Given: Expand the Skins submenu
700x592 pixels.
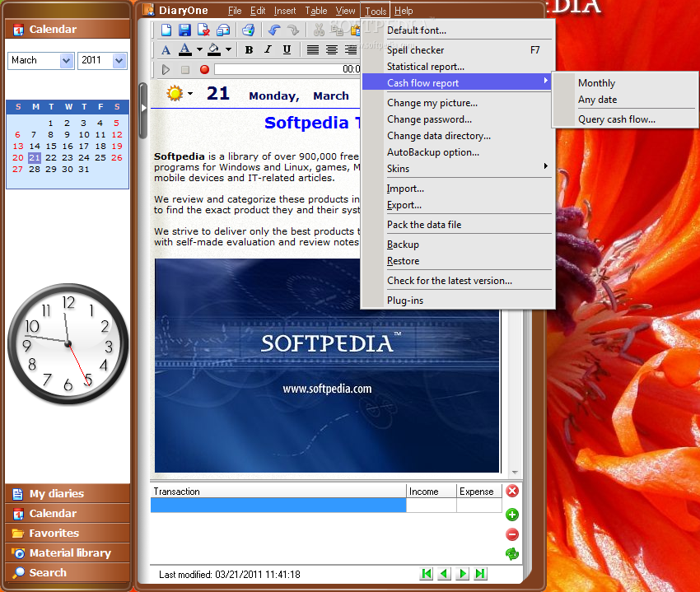Looking at the screenshot, I should (458, 169).
